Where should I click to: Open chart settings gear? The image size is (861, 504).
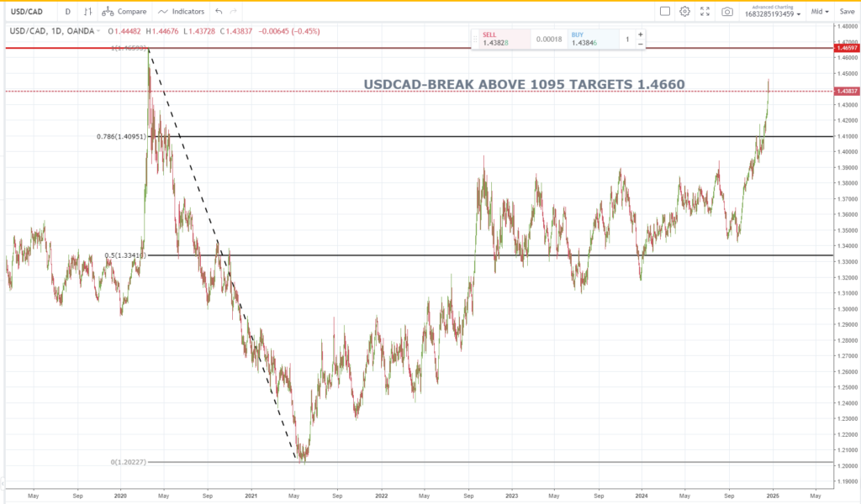coord(684,12)
